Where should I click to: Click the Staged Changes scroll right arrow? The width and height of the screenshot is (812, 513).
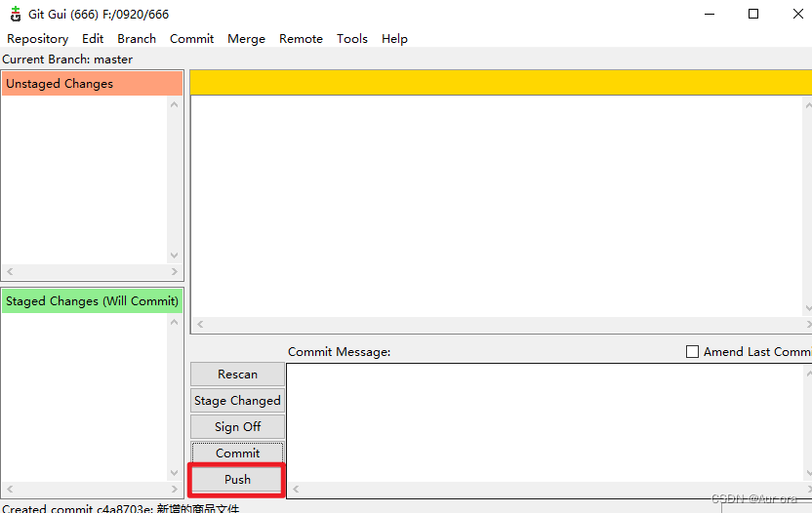[x=174, y=489]
